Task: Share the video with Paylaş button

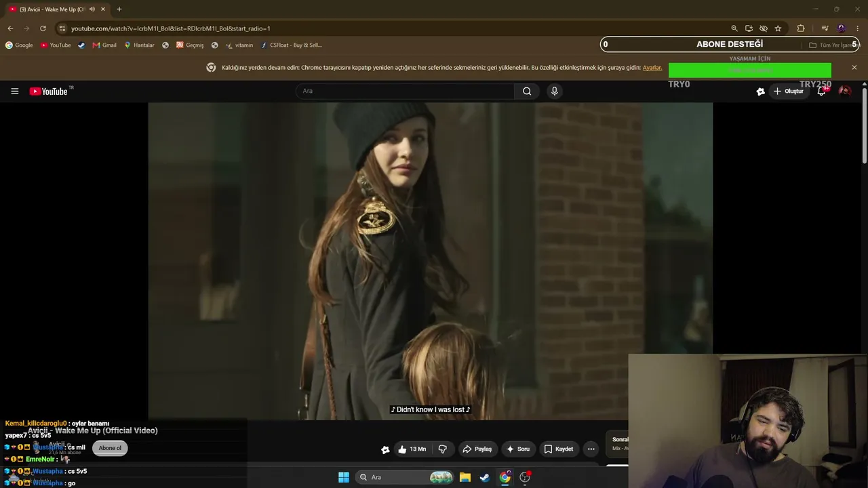Action: tap(477, 449)
